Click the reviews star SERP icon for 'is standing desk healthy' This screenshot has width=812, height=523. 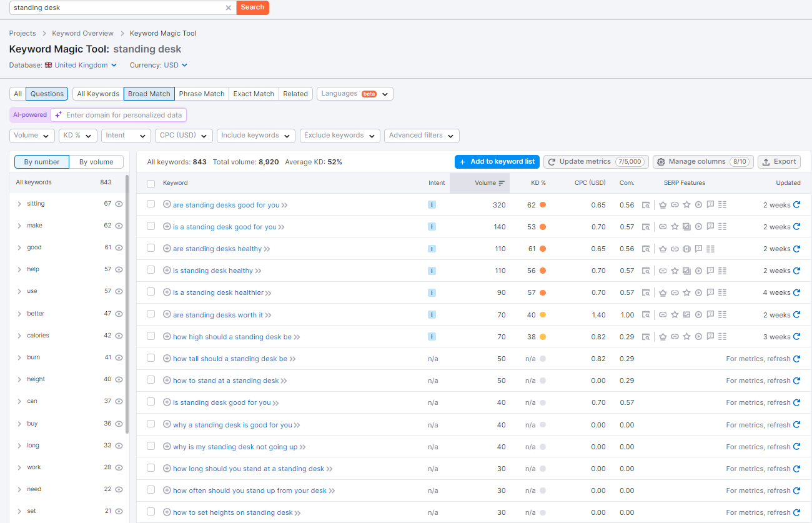pos(675,271)
